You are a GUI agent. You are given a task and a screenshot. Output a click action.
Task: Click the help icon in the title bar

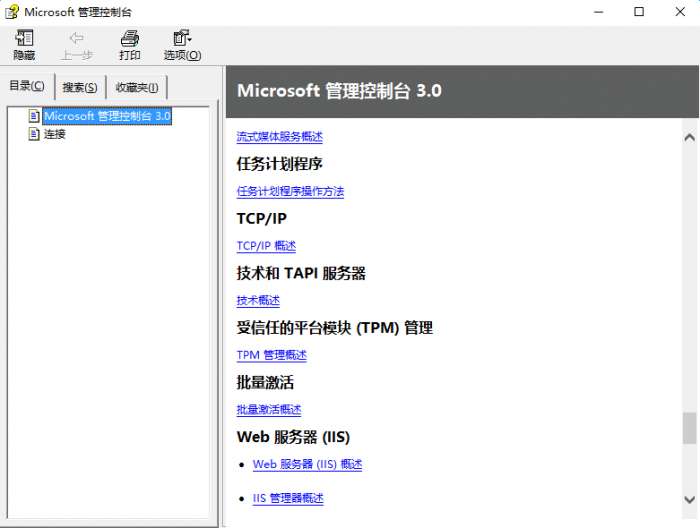11,12
